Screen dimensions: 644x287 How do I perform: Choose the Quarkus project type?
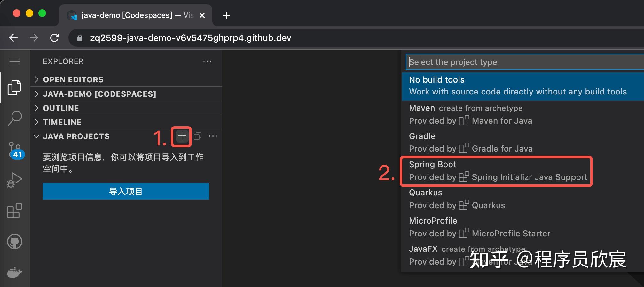coord(522,199)
